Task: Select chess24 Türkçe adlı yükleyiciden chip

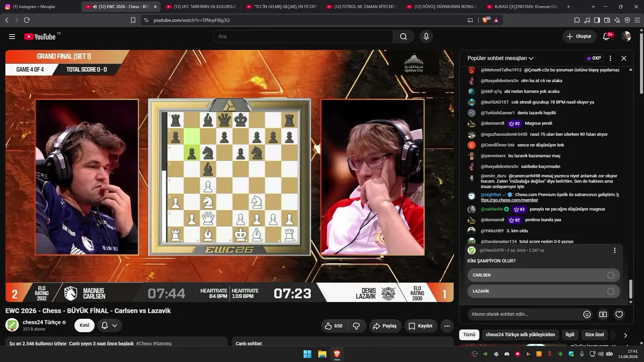Action: pos(520,335)
